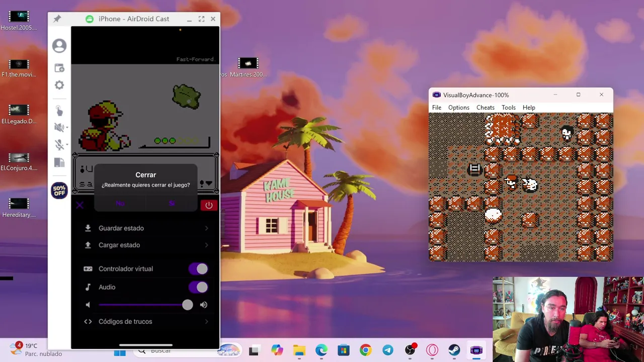This screenshot has width=644, height=362.
Task: Select F1.the.movi... desktop file
Action: point(19,68)
